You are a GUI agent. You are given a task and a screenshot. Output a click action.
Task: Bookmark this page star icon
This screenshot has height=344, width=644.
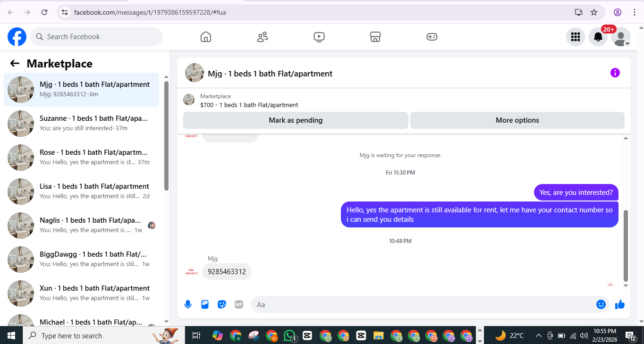click(x=594, y=12)
